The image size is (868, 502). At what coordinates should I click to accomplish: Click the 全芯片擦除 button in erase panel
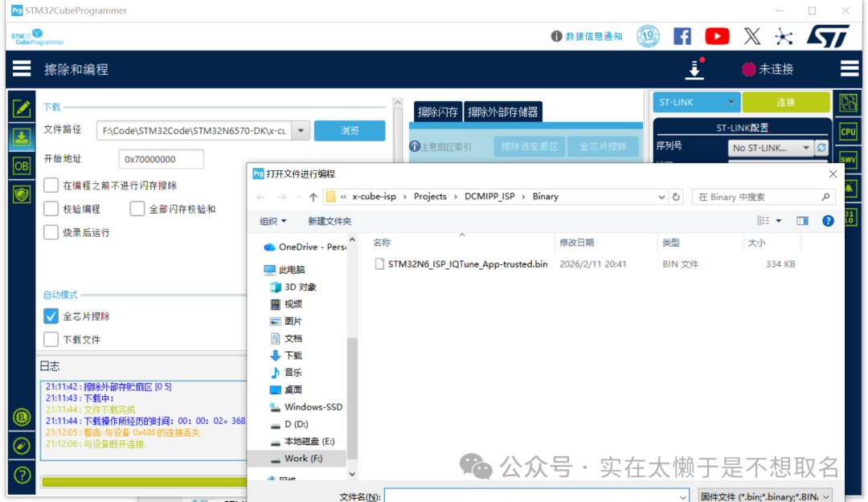click(603, 146)
